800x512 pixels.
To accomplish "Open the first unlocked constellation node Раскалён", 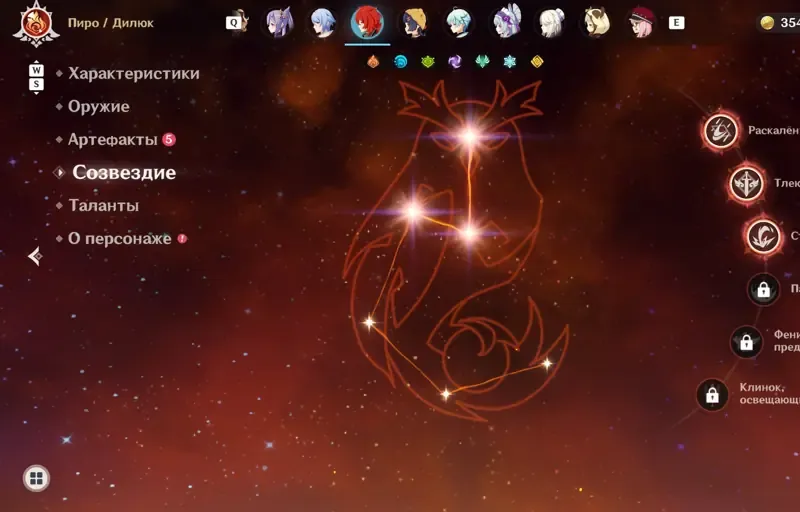I will (720, 131).
